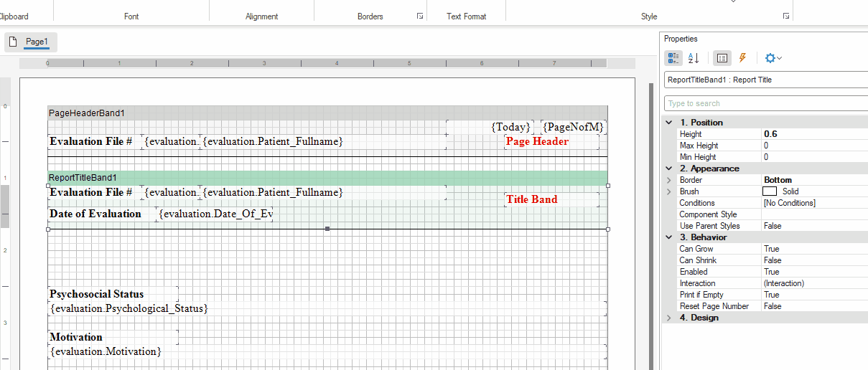Open the component selector showing ReportTitleBand1
Image resolution: width=868 pixels, height=370 pixels.
tap(765, 80)
